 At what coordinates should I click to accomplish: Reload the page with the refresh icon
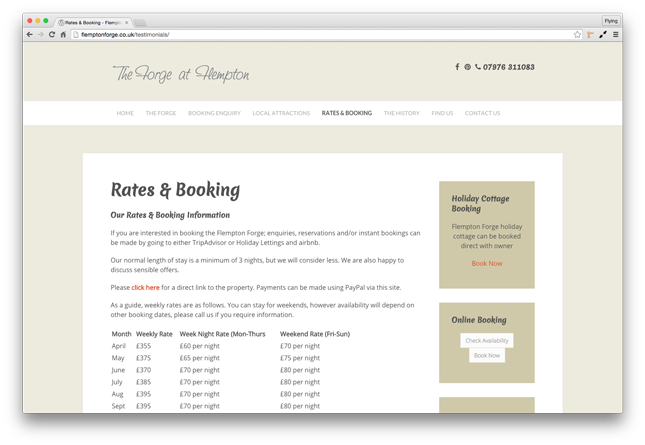click(x=52, y=35)
